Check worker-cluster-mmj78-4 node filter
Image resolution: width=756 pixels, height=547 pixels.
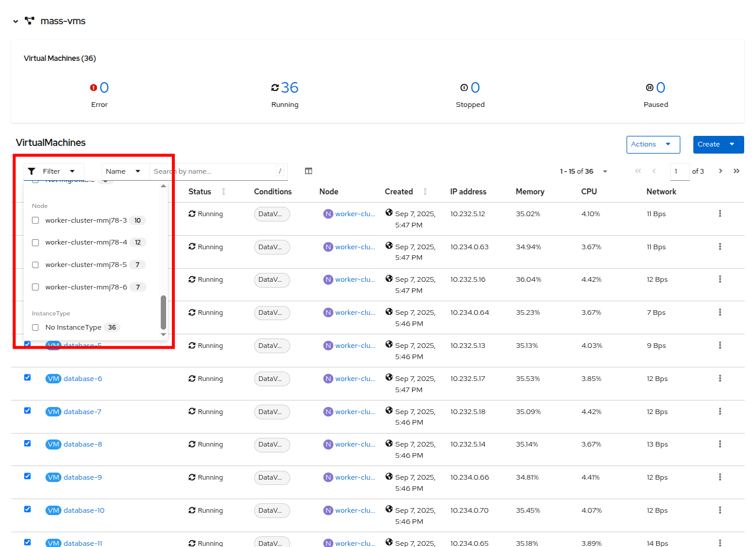click(x=35, y=243)
